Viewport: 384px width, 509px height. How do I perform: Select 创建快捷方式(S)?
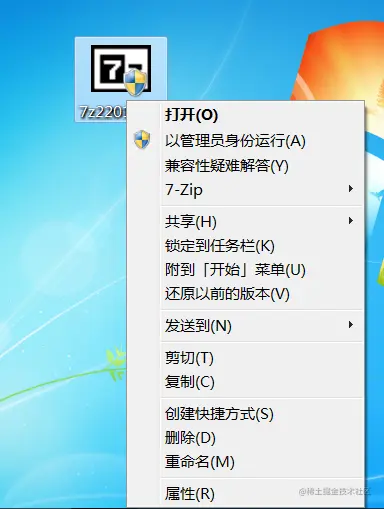point(245,414)
